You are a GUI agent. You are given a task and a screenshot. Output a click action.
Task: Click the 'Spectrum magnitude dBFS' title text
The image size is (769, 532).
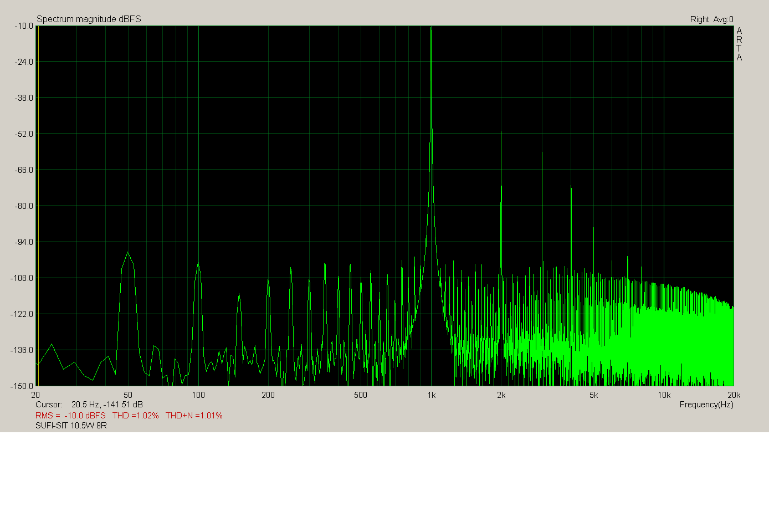89,19
